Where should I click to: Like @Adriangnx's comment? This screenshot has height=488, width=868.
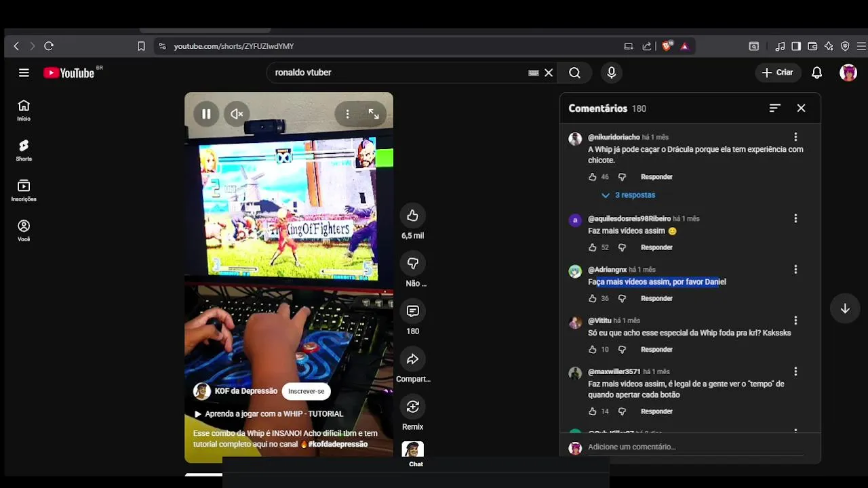(x=593, y=298)
